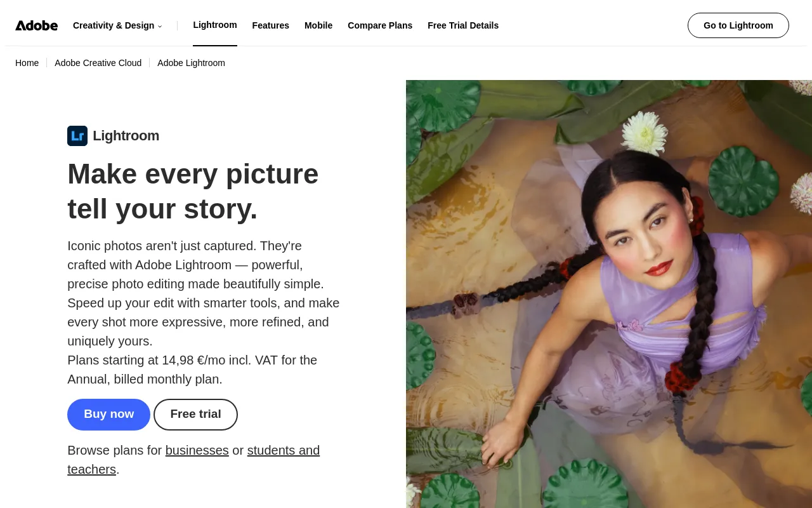Follow the businesses plans link
Viewport: 812px width, 508px height.
tap(197, 450)
